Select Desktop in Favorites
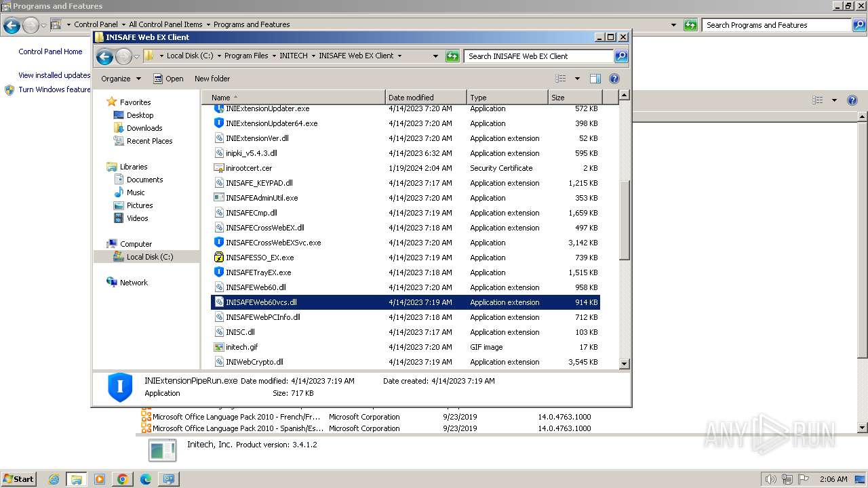 (x=140, y=115)
